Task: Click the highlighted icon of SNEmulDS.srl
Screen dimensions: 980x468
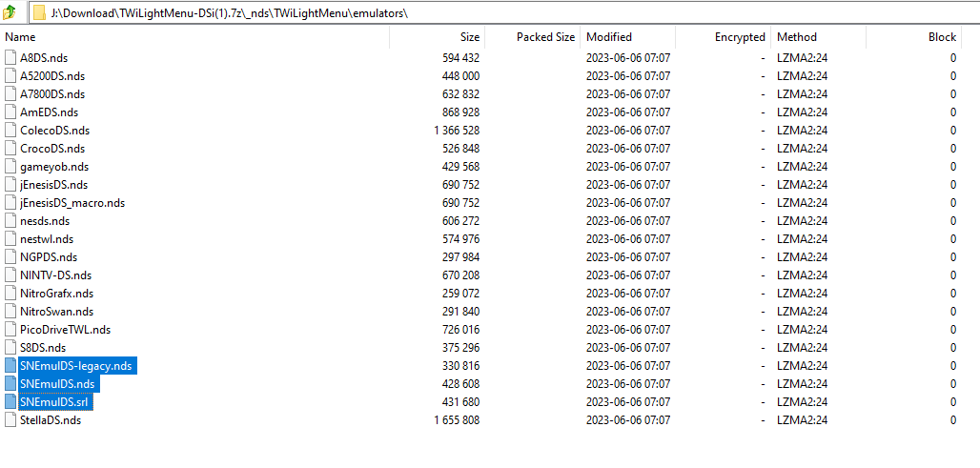Action: click(10, 402)
